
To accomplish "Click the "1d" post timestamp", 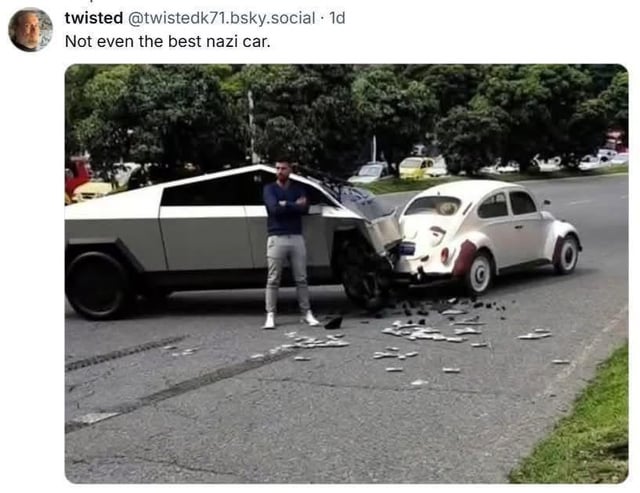I will 337,18.
